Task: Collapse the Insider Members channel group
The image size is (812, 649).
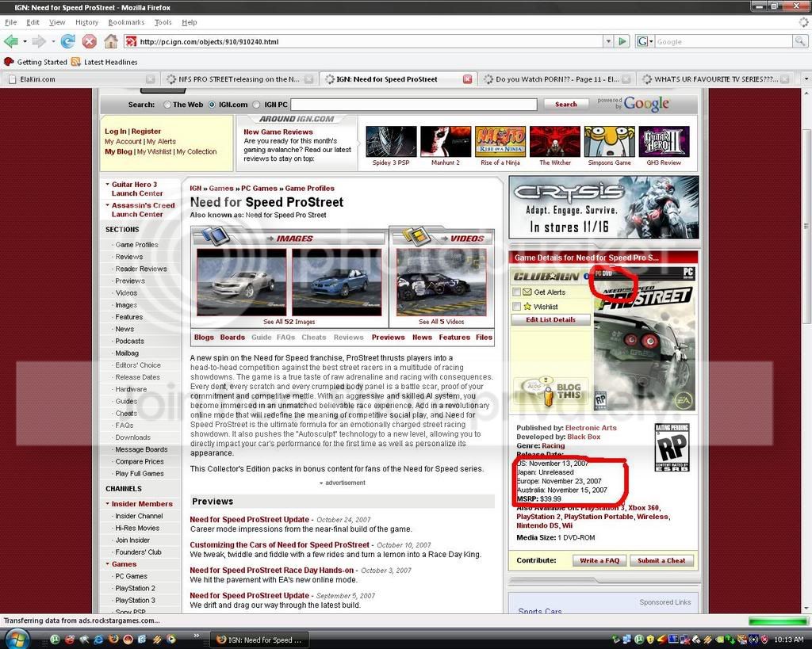Action: pos(107,503)
